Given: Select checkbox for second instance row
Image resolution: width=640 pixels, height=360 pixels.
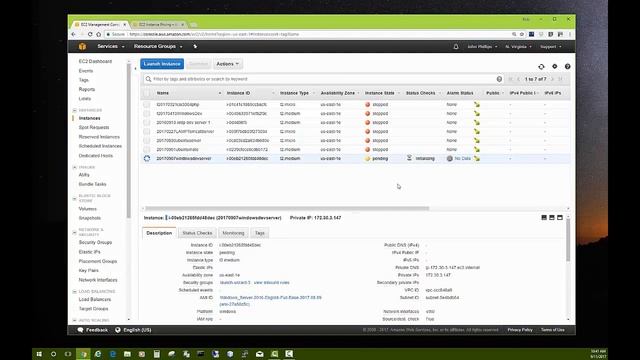Looking at the screenshot, I should [x=147, y=113].
